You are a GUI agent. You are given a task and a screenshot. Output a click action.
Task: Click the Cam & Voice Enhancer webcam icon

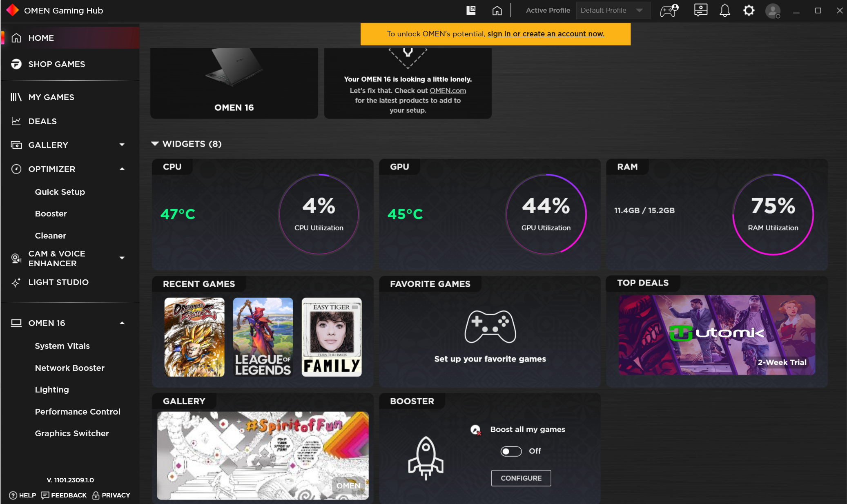pos(16,259)
